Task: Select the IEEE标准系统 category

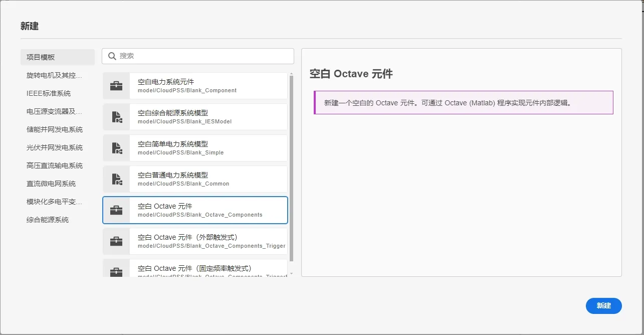Action: [x=57, y=93]
